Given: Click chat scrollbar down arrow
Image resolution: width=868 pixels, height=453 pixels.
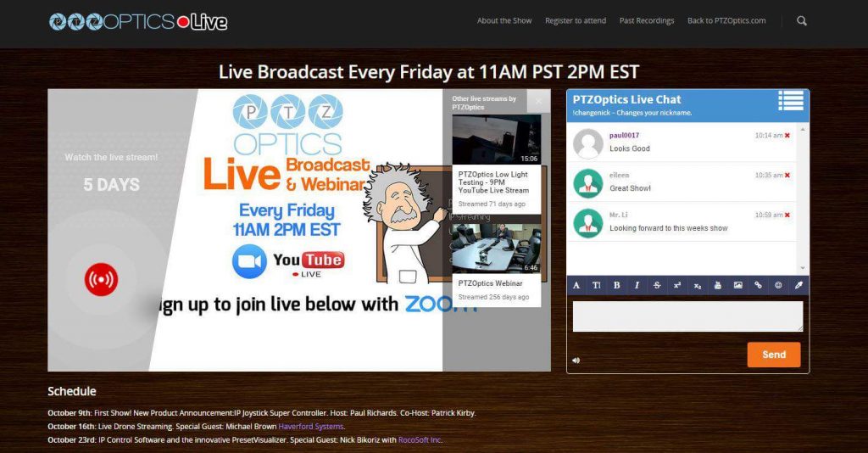Looking at the screenshot, I should tap(803, 268).
